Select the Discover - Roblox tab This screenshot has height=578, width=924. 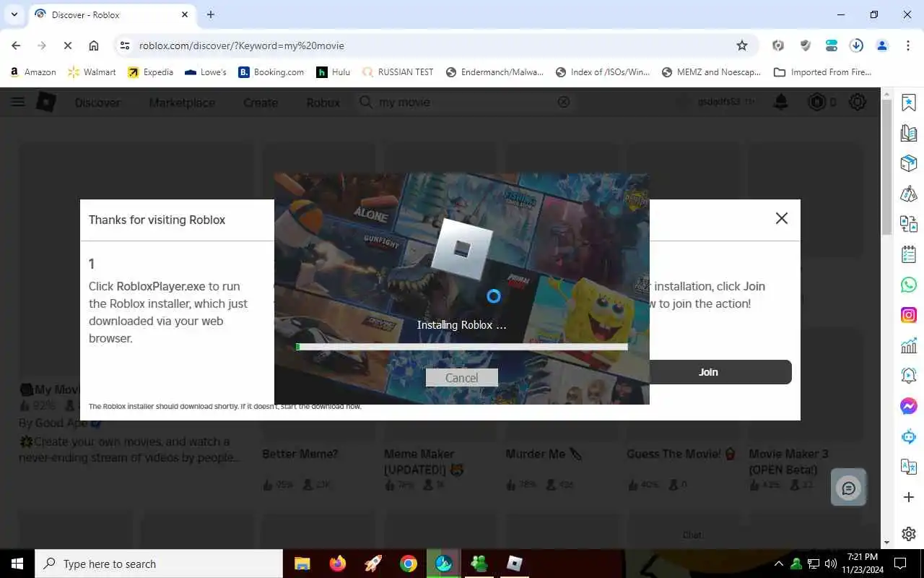(x=110, y=14)
